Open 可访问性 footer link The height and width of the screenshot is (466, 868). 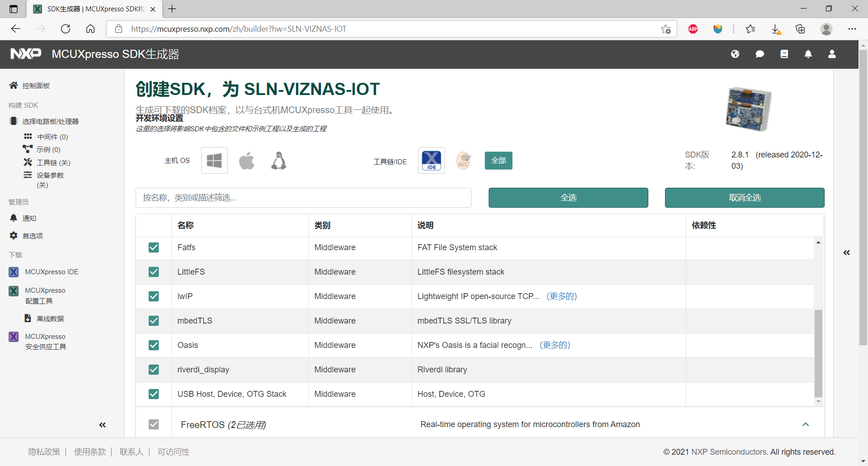(174, 452)
